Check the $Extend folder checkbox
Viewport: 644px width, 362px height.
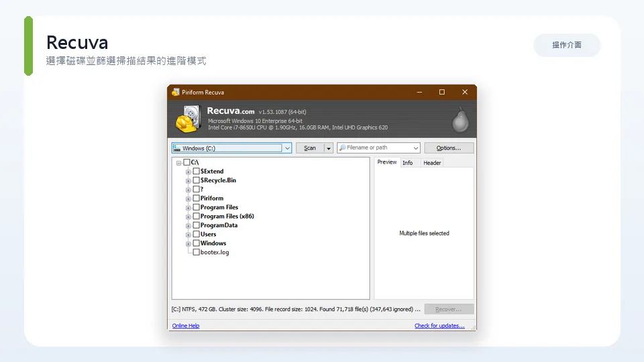click(197, 171)
